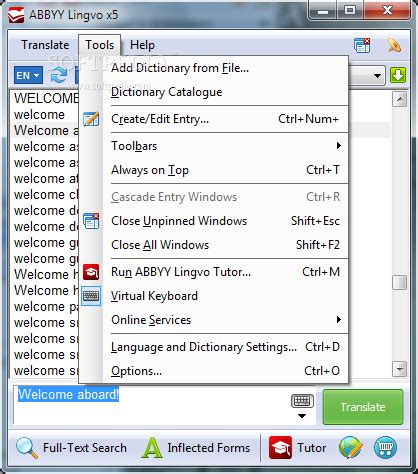Screen dimensions: 418x474
Task: Click the green download arrow icon
Action: [x=398, y=75]
